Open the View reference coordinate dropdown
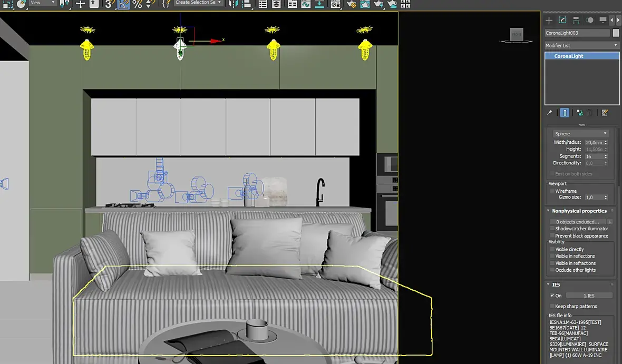Viewport: 622px width, 364px height. click(42, 3)
